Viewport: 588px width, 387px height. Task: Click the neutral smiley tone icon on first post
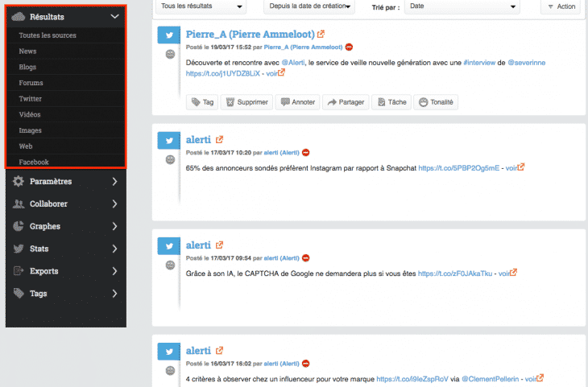170,55
